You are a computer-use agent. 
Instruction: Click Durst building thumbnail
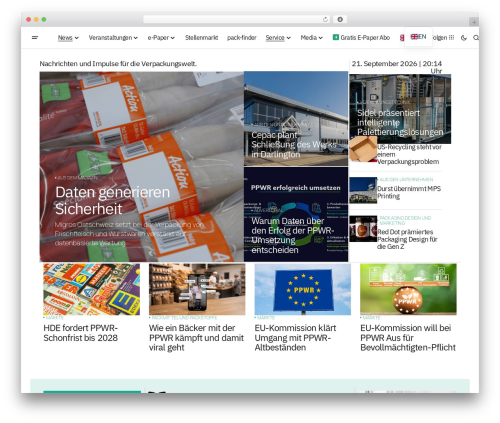point(363,190)
